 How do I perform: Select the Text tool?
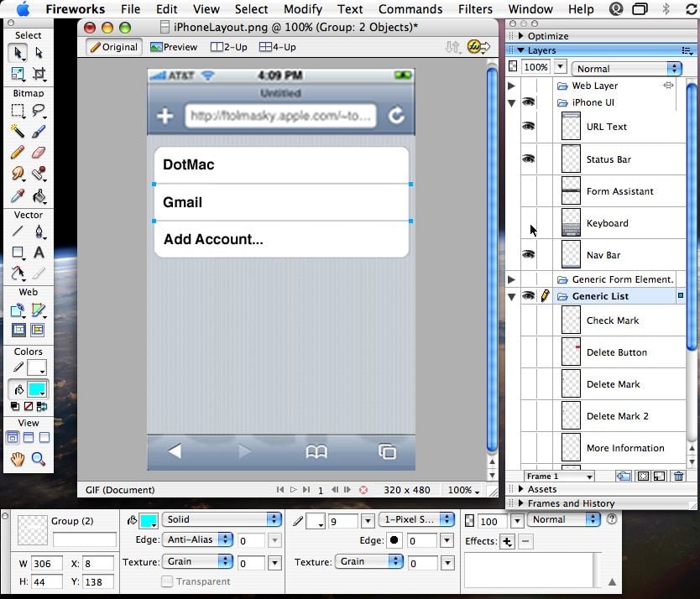[x=39, y=253]
